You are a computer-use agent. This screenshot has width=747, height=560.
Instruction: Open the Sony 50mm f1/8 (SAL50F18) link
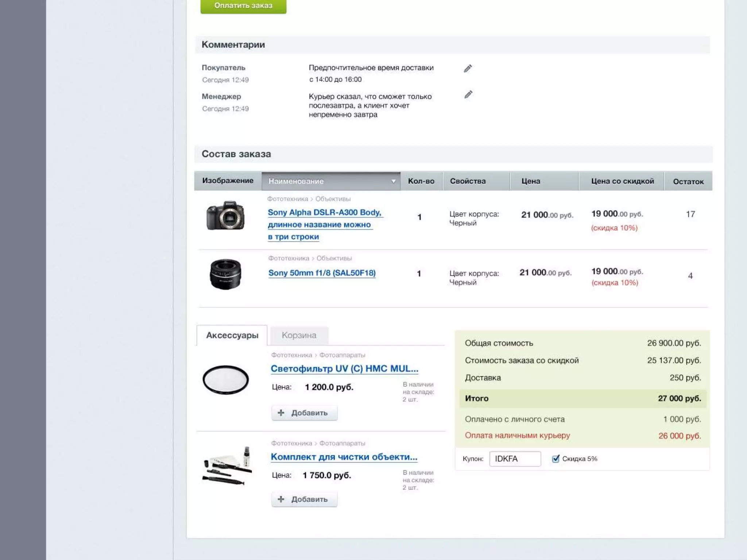tap(322, 273)
